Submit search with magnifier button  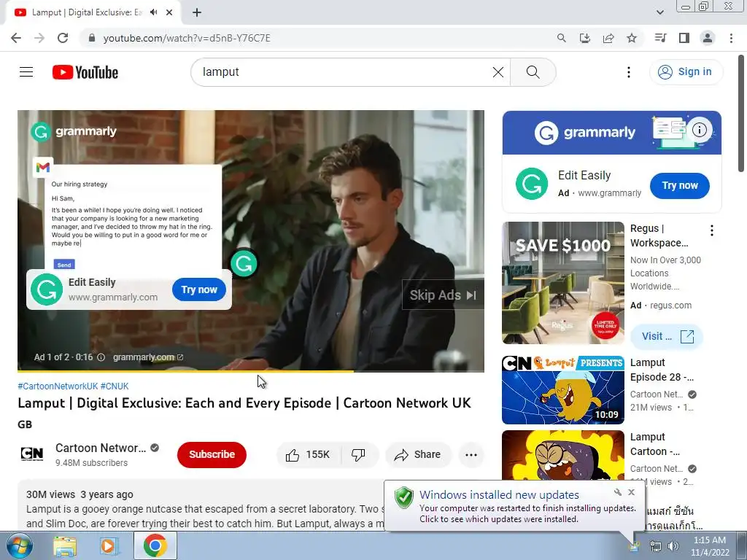[533, 72]
